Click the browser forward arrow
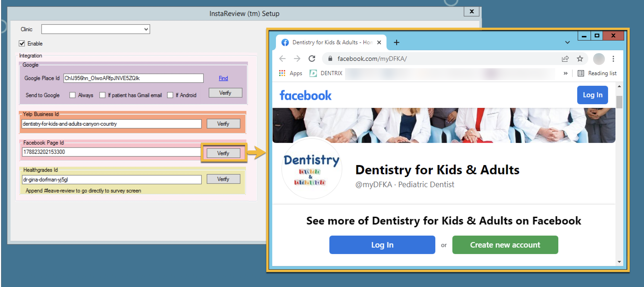This screenshot has height=287, width=644. (x=297, y=59)
